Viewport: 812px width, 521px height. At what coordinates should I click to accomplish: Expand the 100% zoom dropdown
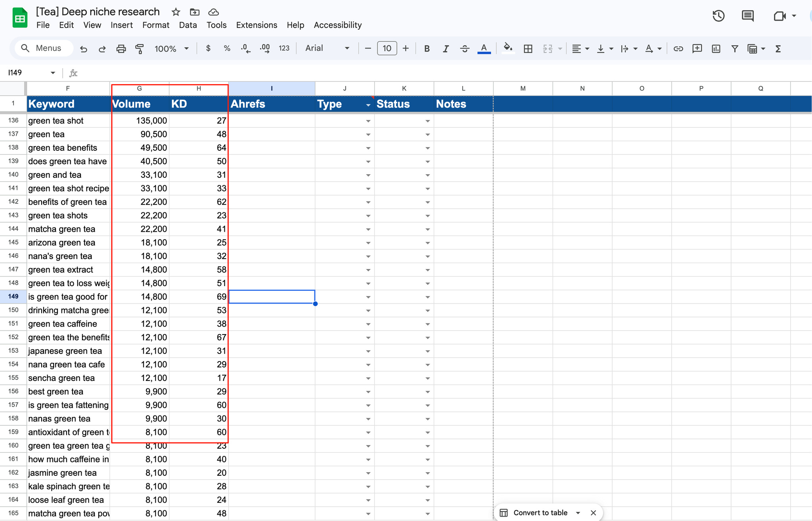(171, 48)
